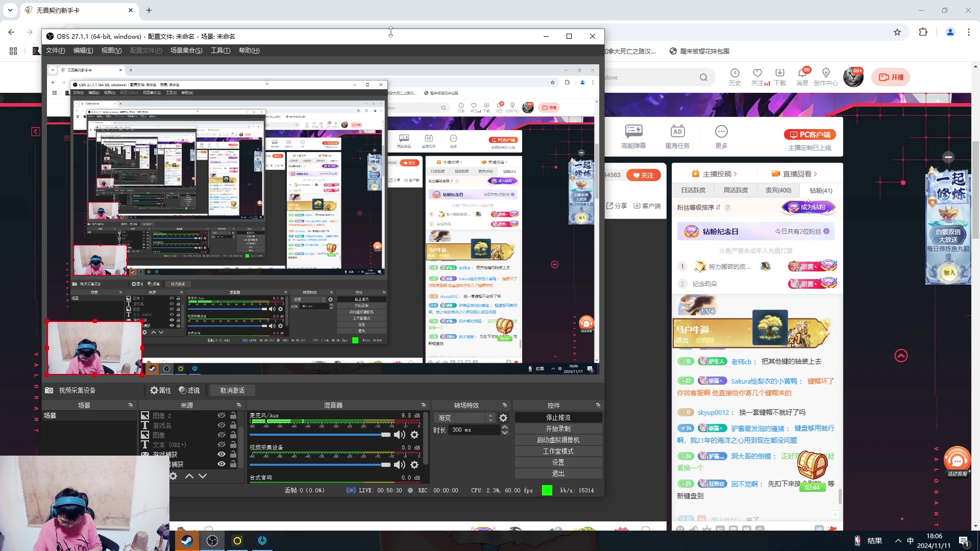Click the 停止推流 button
The image size is (980, 551).
[558, 418]
